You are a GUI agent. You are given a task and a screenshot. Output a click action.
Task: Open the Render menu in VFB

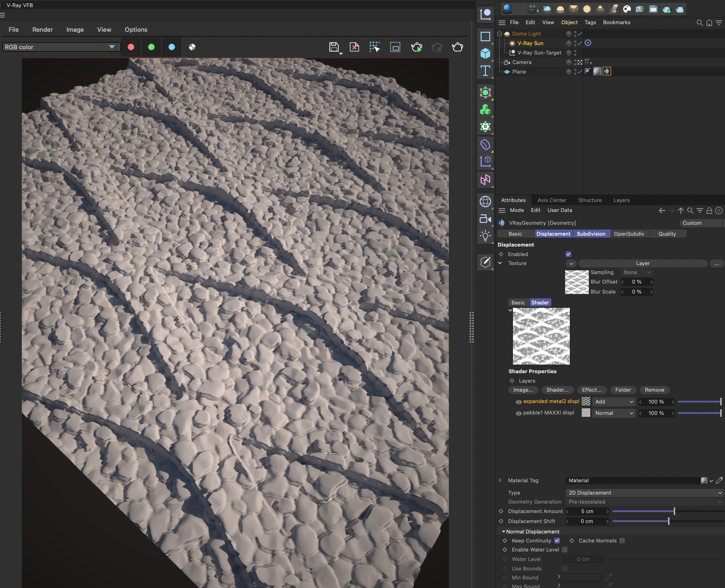click(43, 29)
